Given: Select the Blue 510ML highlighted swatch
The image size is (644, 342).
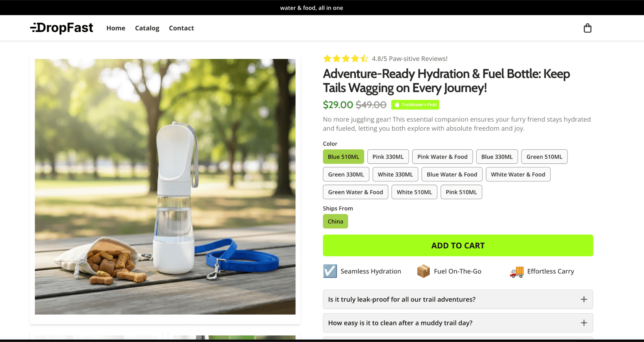Looking at the screenshot, I should pos(343,156).
